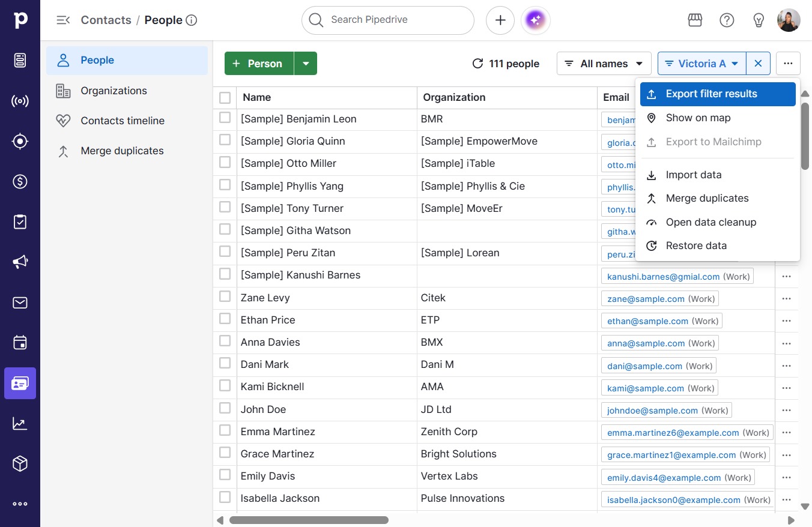The width and height of the screenshot is (812, 527).
Task: Expand the Person button dropdown arrow
Action: pos(306,64)
